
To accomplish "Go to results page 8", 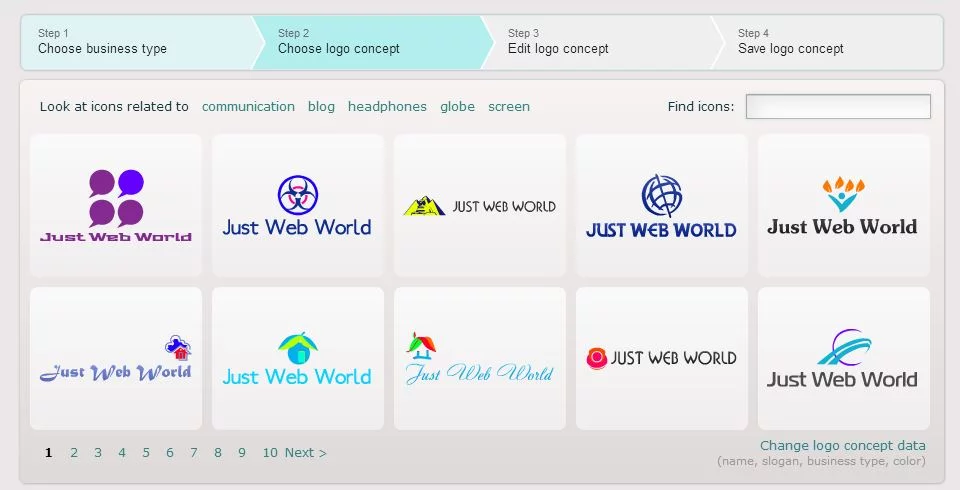I will tap(218, 453).
